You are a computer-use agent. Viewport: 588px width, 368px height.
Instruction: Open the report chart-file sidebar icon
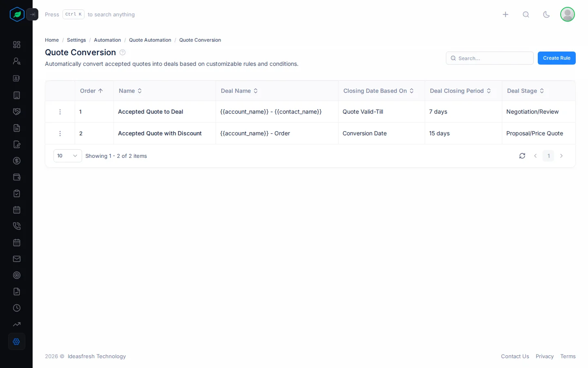pos(17,292)
